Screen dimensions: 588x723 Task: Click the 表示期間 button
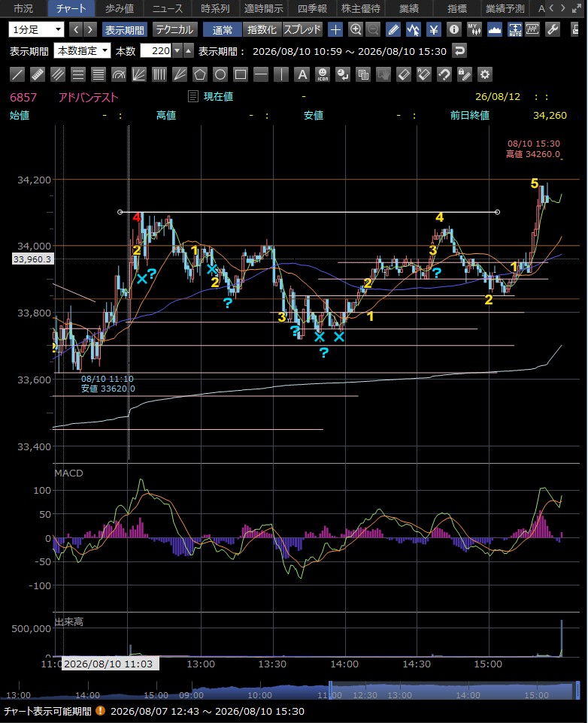[125, 30]
